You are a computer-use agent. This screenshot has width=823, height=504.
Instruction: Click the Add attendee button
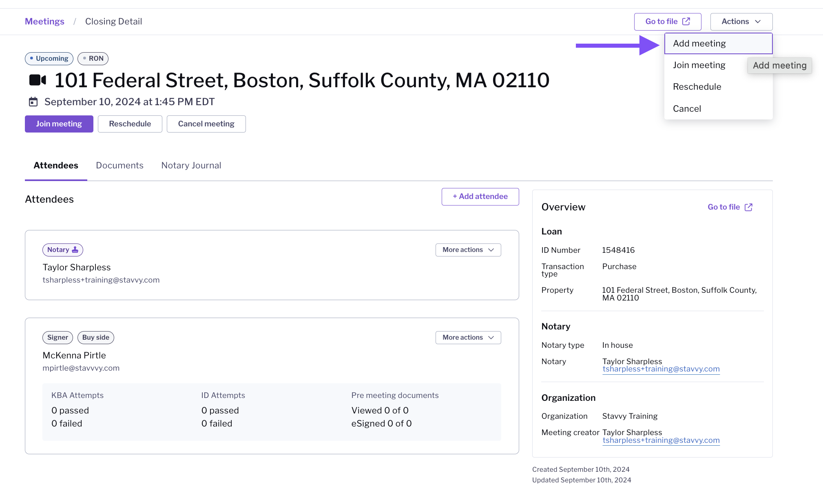click(480, 197)
